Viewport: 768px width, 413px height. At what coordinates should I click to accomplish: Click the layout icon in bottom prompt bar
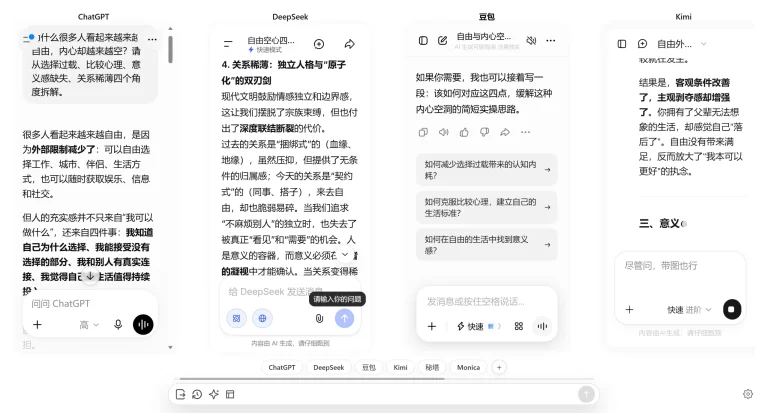(230, 394)
